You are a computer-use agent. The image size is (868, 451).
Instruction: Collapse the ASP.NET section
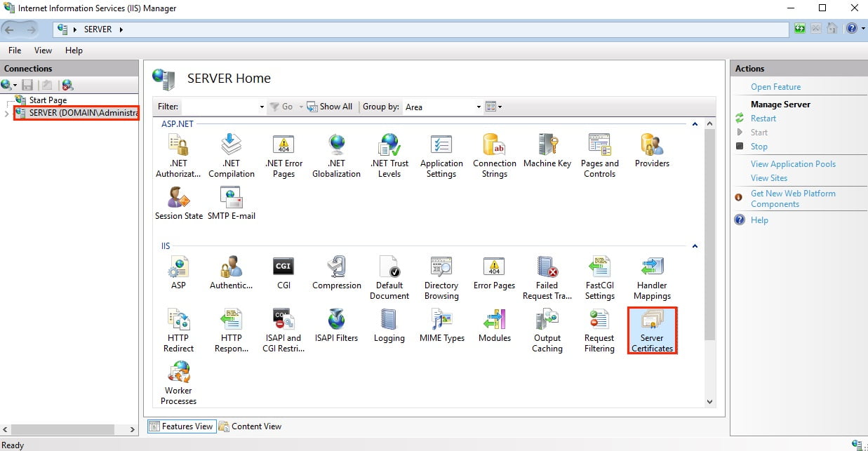click(695, 123)
